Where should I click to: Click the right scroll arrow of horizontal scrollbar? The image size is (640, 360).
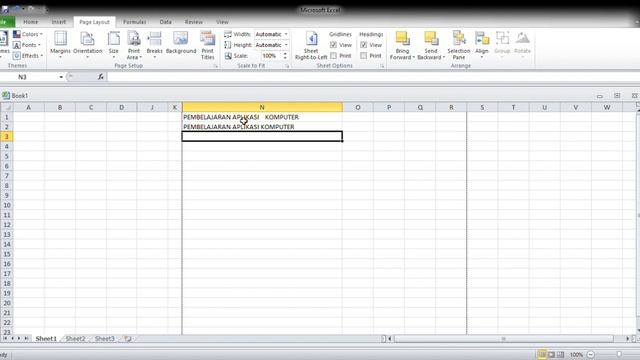[x=628, y=339]
